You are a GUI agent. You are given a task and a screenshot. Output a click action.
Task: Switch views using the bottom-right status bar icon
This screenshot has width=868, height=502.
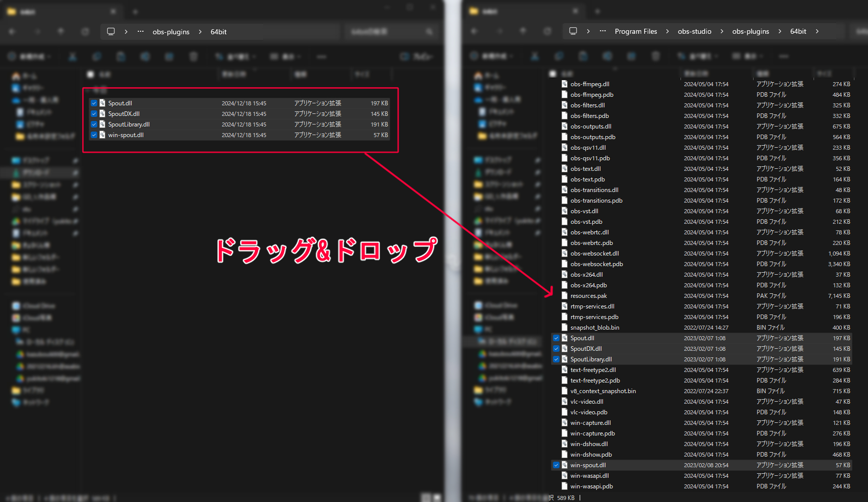(437, 497)
